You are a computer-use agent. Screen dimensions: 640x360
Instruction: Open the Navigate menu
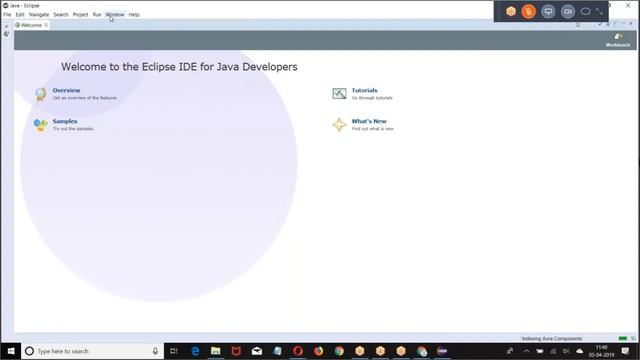point(39,15)
